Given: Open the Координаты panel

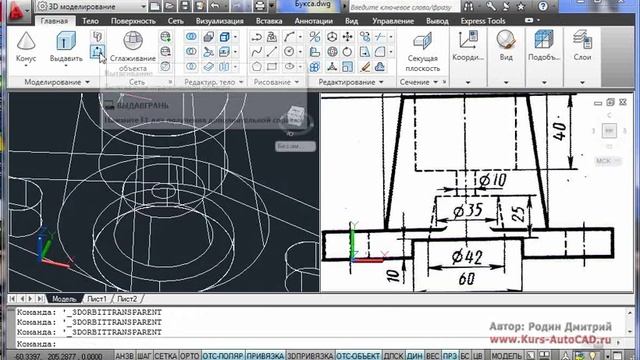Looking at the screenshot, I should click(x=468, y=46).
